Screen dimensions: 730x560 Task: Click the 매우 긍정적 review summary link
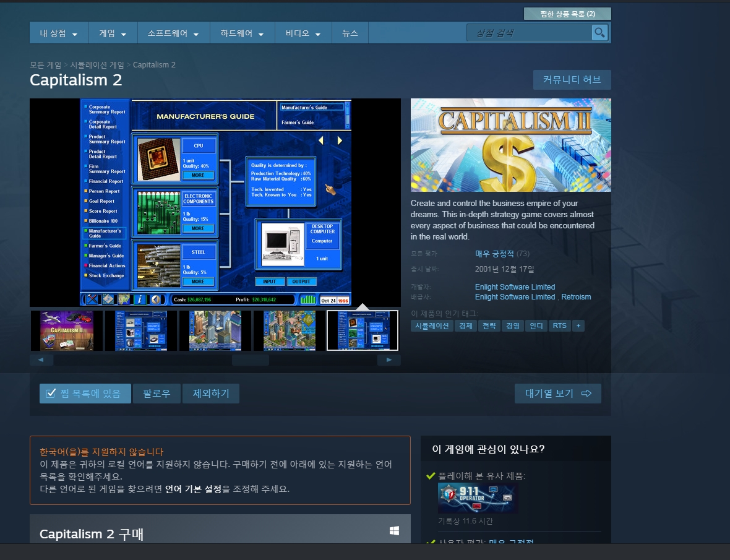point(494,254)
